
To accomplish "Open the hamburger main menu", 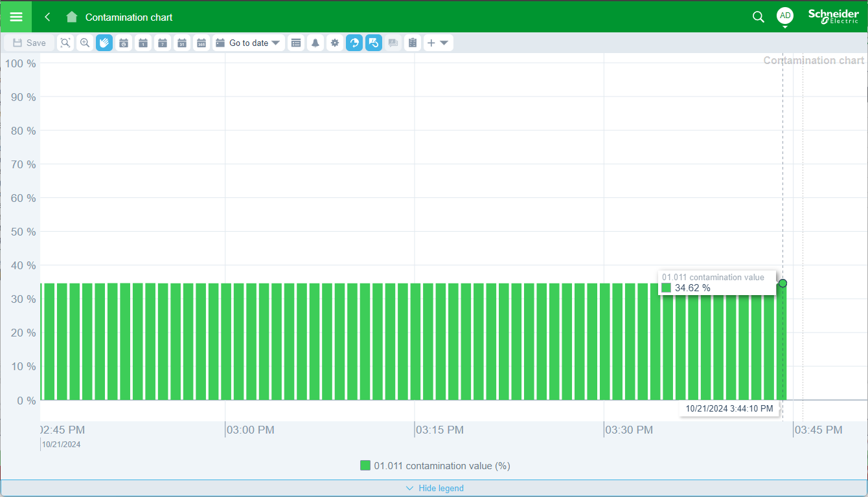I will coord(16,17).
